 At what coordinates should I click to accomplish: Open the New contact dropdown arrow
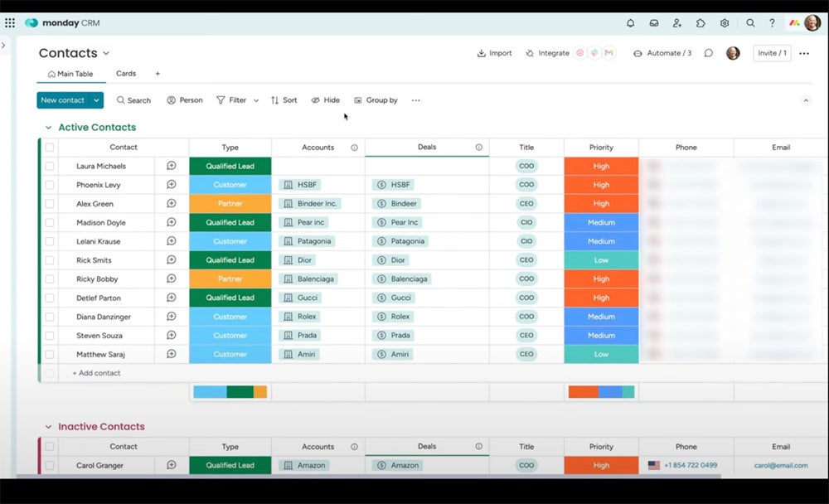pyautogui.click(x=96, y=100)
